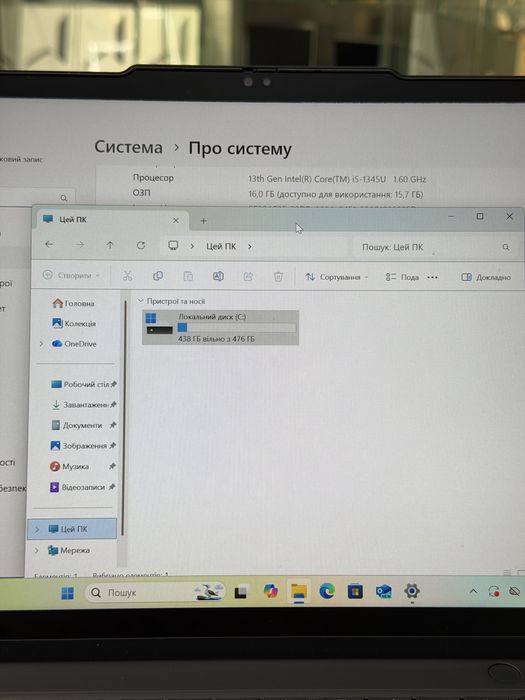
Task: Add a new Explorer tab
Action: click(x=204, y=221)
